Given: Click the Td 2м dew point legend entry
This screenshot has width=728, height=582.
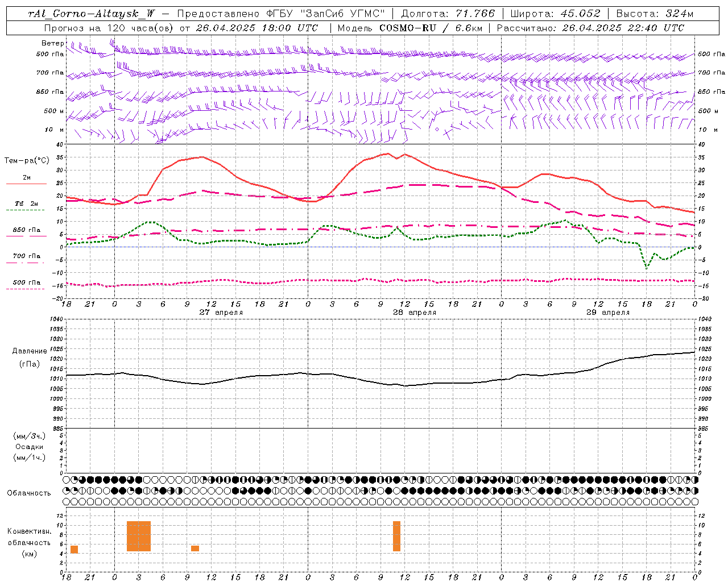Looking at the screenshot, I should click(x=27, y=203).
